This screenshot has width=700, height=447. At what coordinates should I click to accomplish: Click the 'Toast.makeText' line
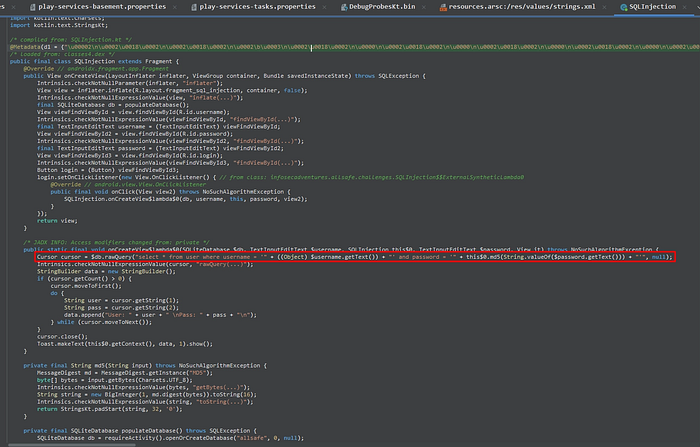125,344
